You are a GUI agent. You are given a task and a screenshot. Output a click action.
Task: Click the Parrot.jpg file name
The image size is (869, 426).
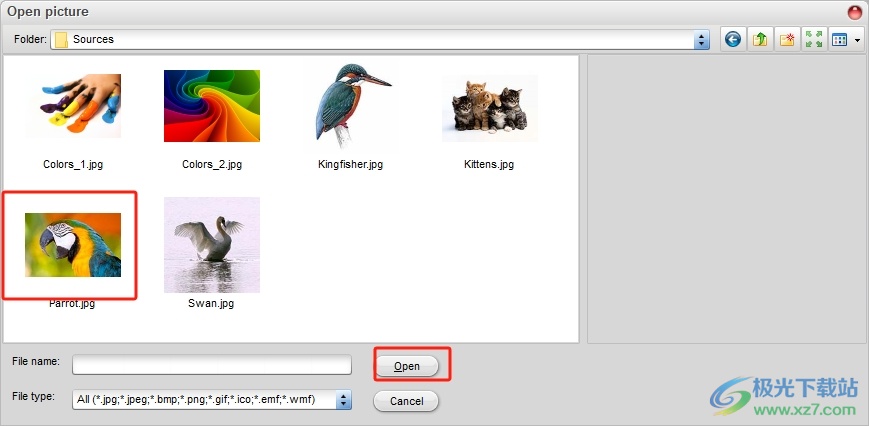pos(72,304)
